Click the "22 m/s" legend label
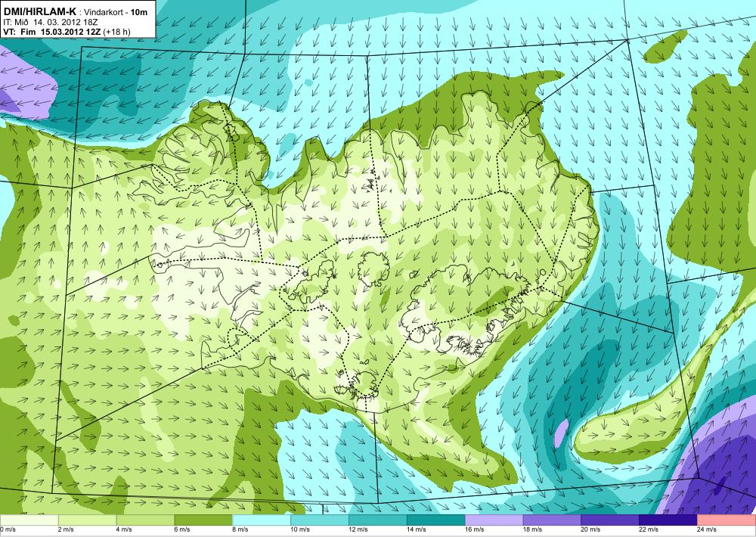This screenshot has height=537, width=756. pyautogui.click(x=649, y=529)
